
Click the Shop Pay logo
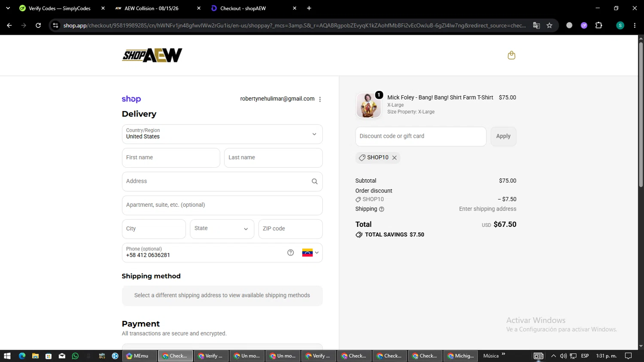pos(131,99)
